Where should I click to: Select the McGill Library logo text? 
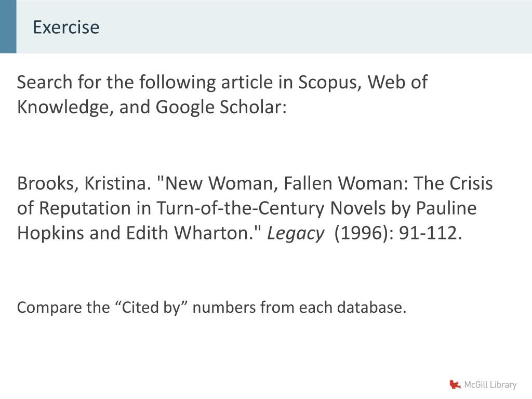pyautogui.click(x=490, y=385)
